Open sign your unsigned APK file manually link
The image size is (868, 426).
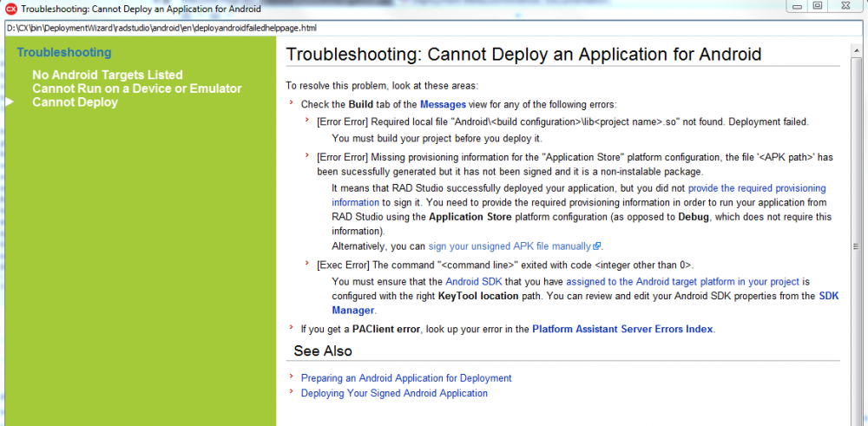[510, 246]
